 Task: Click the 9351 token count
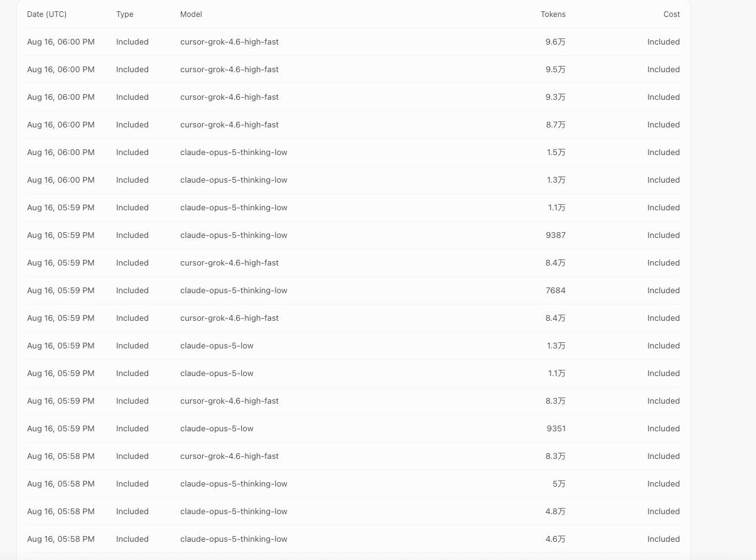coord(556,429)
